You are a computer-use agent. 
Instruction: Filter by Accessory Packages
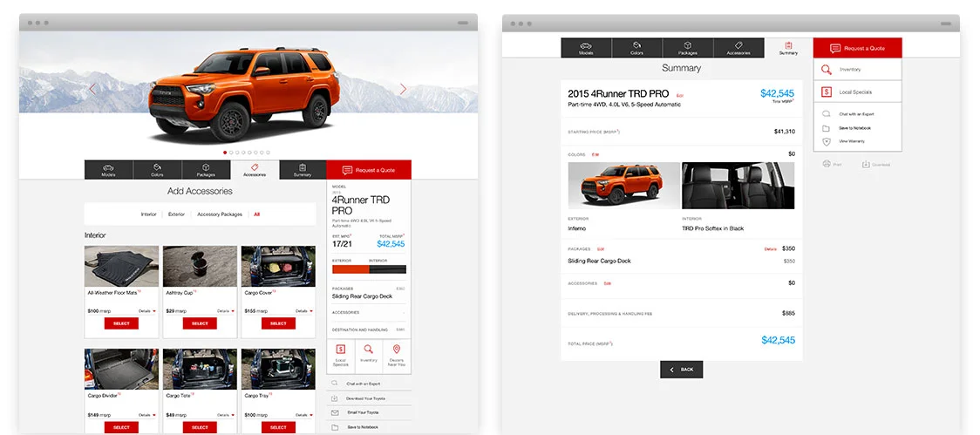pyautogui.click(x=220, y=214)
